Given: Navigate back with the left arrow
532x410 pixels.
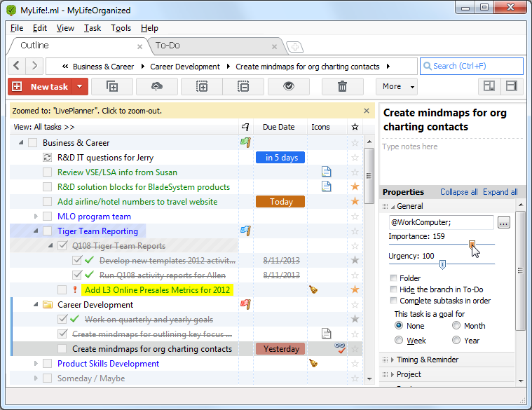Looking at the screenshot, I should point(17,65).
